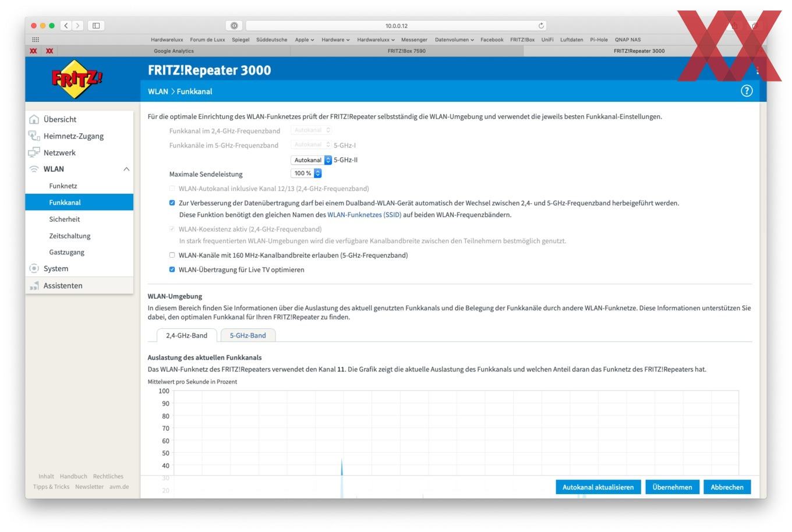Open the Luftdaten bookmark
Screen dimensions: 792x532
click(572, 40)
